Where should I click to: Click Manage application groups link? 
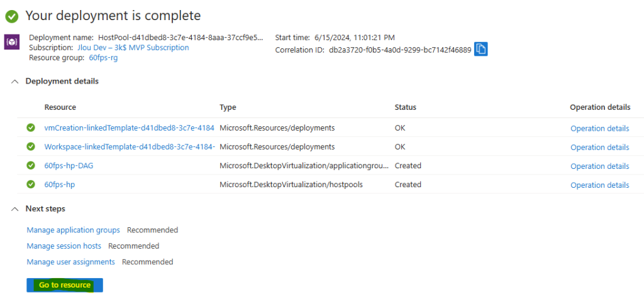[x=73, y=230]
